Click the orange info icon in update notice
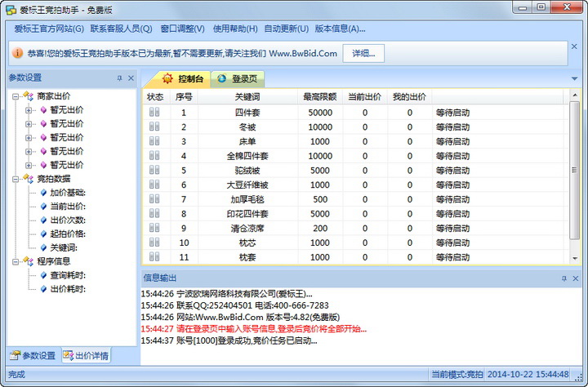This screenshot has width=588, height=387. click(x=17, y=53)
